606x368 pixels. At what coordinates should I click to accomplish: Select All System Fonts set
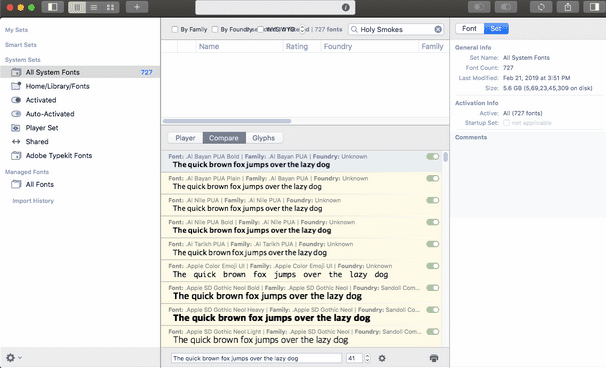point(80,72)
